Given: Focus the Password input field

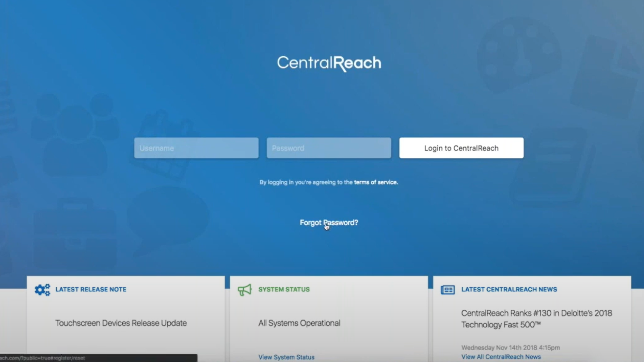Looking at the screenshot, I should (329, 148).
